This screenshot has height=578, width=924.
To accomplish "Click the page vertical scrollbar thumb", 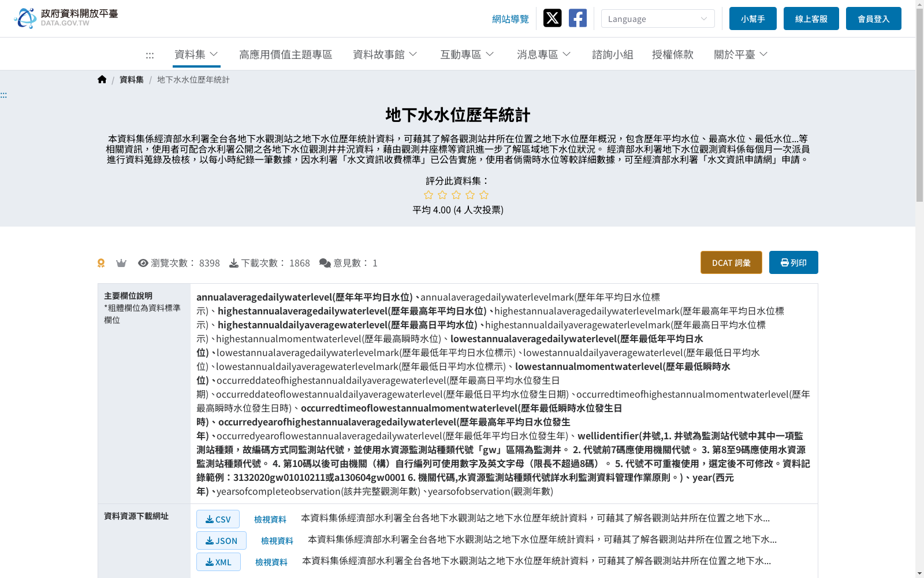I will click(919, 105).
